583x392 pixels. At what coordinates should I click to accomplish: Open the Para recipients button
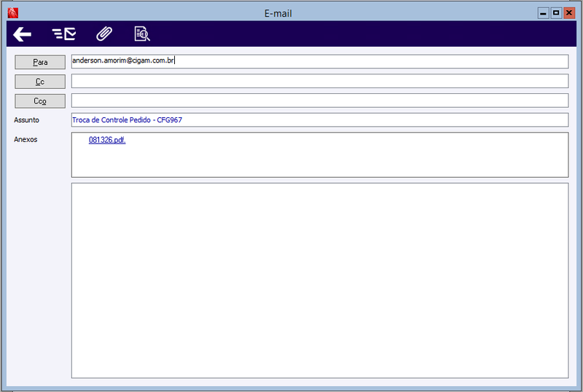coord(40,62)
